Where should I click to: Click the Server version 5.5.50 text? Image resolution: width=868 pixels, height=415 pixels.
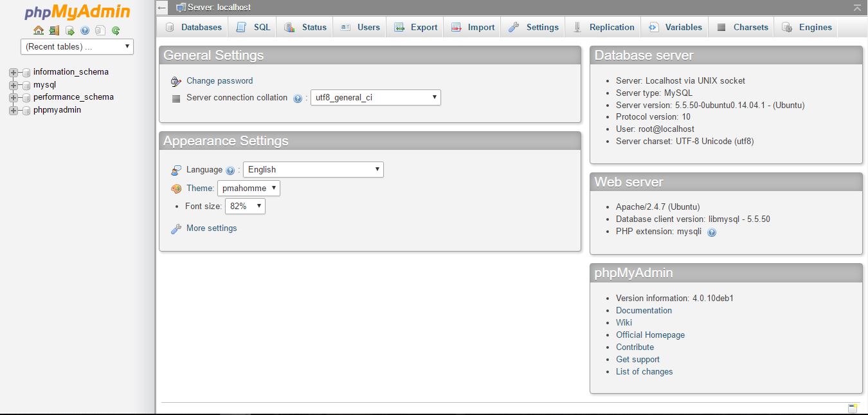(x=710, y=105)
